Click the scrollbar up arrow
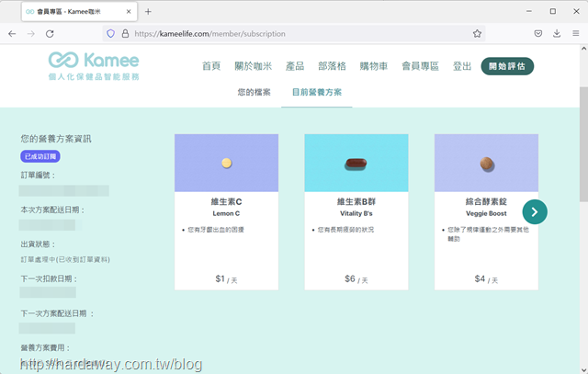 [583, 49]
